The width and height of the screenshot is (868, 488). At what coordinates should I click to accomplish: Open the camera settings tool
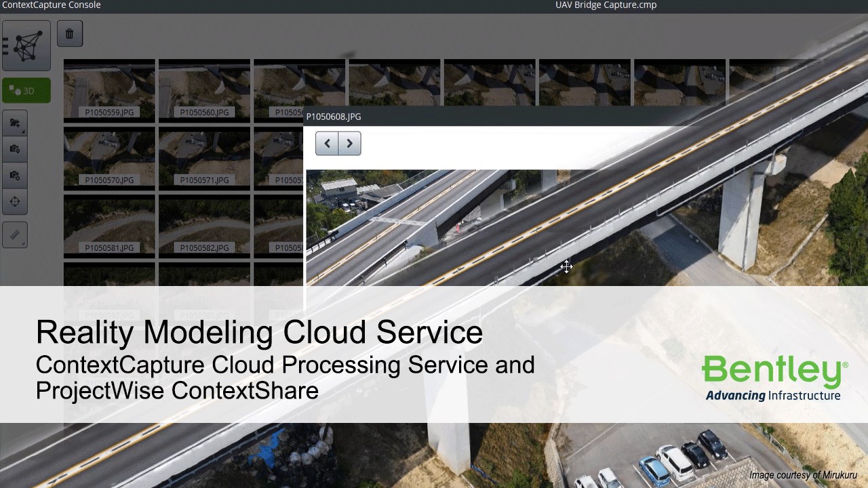(15, 175)
